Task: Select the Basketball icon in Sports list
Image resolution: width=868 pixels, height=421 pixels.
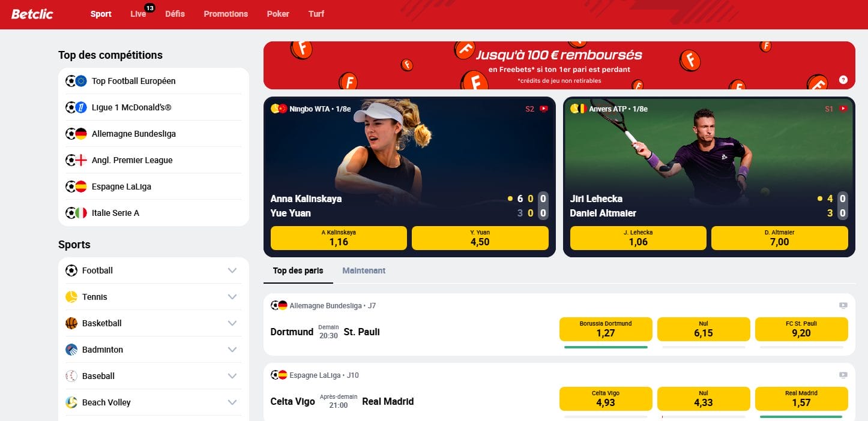Action: [71, 323]
